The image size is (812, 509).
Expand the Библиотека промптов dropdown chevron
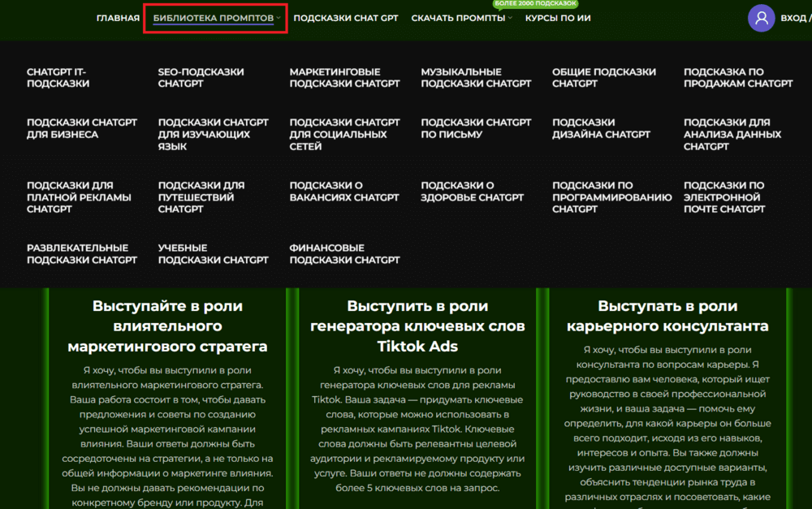pyautogui.click(x=279, y=18)
